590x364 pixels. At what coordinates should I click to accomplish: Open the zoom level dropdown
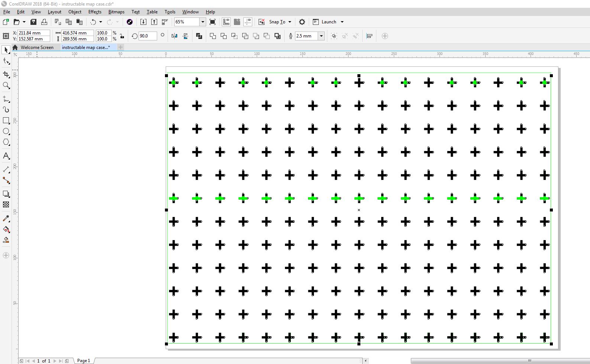202,22
